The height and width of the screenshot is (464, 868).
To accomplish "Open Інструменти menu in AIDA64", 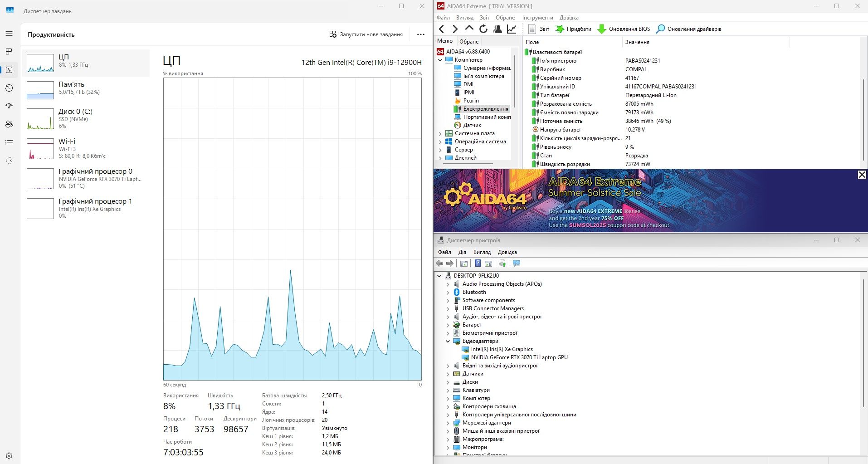I will (x=537, y=18).
